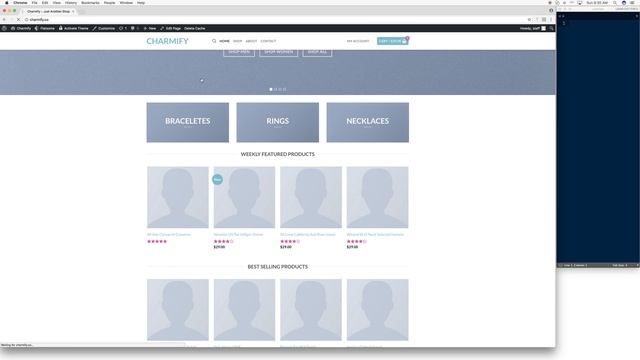This screenshot has width=640, height=360.
Task: Open Flatsome menu in admin bar
Action: pyautogui.click(x=45, y=28)
